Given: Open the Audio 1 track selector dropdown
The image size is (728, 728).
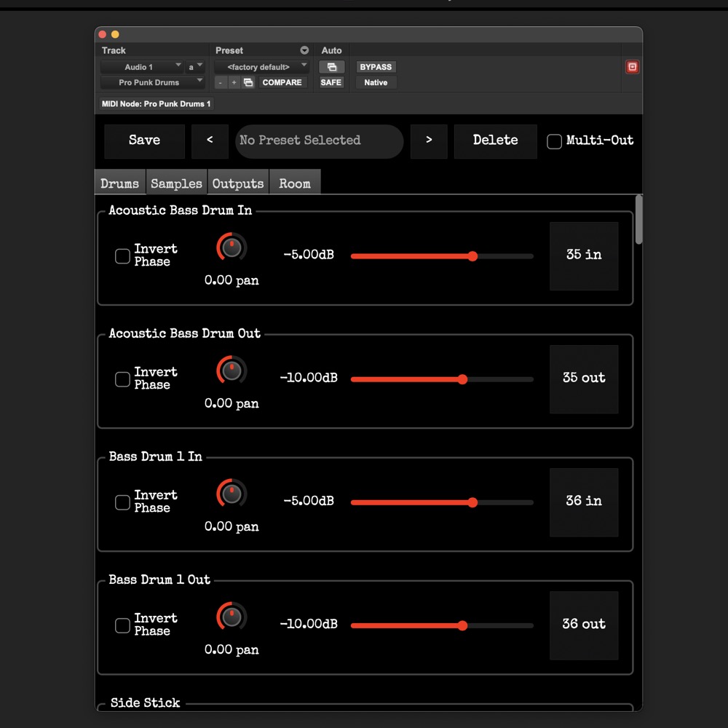Looking at the screenshot, I should click(x=142, y=67).
